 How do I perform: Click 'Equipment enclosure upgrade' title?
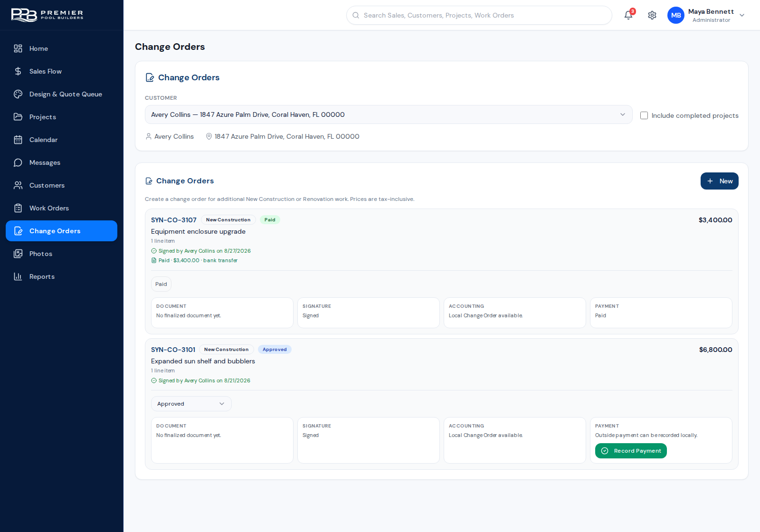(x=199, y=231)
